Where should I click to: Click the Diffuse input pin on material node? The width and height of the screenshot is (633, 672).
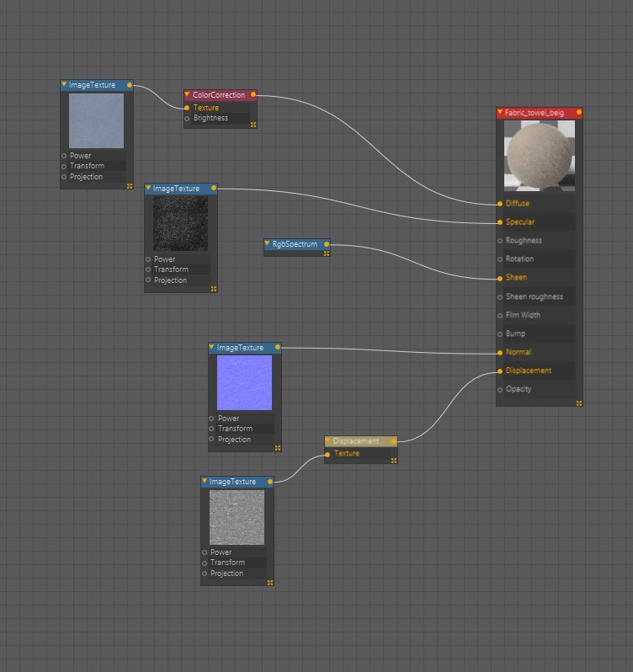click(500, 204)
